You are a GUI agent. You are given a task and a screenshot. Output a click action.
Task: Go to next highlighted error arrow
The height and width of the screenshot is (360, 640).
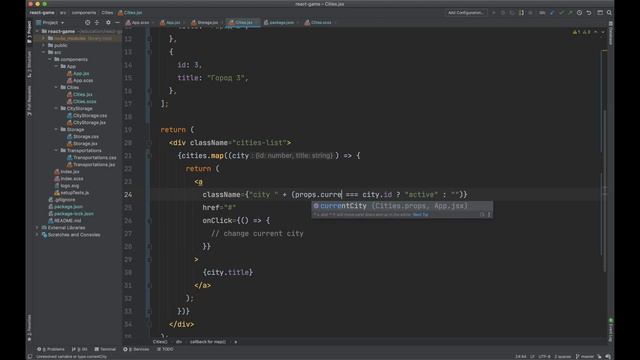(x=603, y=32)
